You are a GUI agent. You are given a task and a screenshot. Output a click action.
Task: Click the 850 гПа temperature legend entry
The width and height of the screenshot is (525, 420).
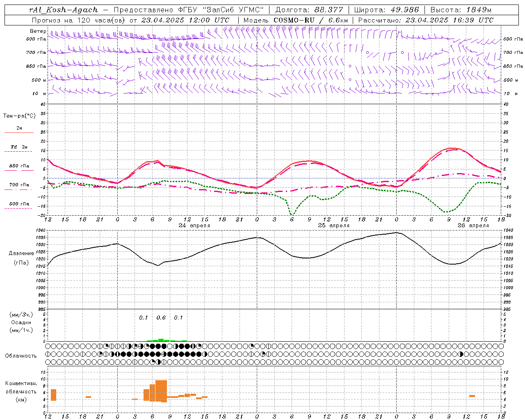tap(19, 166)
